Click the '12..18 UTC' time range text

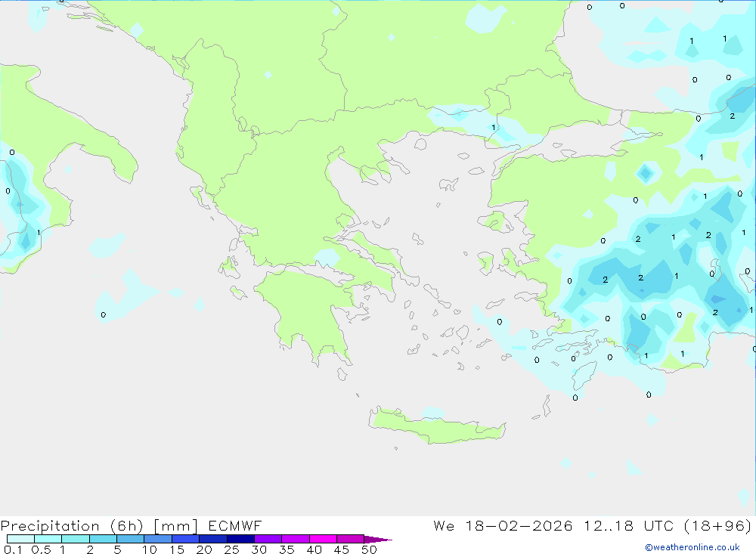click(x=628, y=525)
